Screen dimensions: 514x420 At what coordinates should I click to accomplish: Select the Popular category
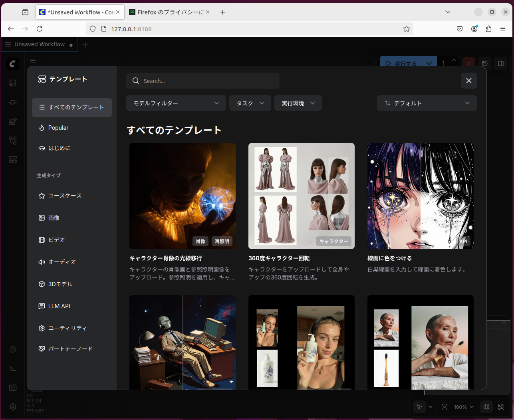pyautogui.click(x=58, y=128)
